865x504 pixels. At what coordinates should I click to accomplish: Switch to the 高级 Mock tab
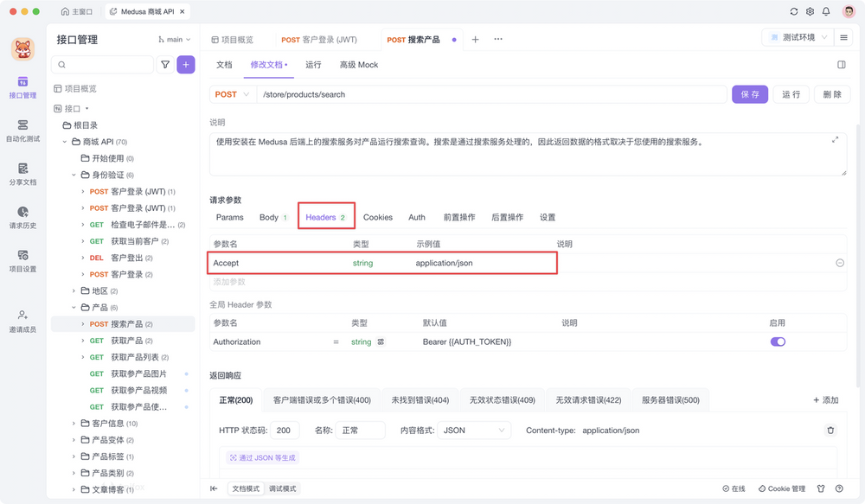(x=358, y=64)
